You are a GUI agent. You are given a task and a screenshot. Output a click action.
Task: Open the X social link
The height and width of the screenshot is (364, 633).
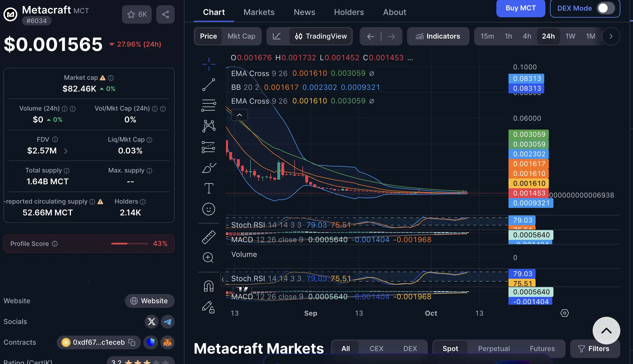pos(152,321)
